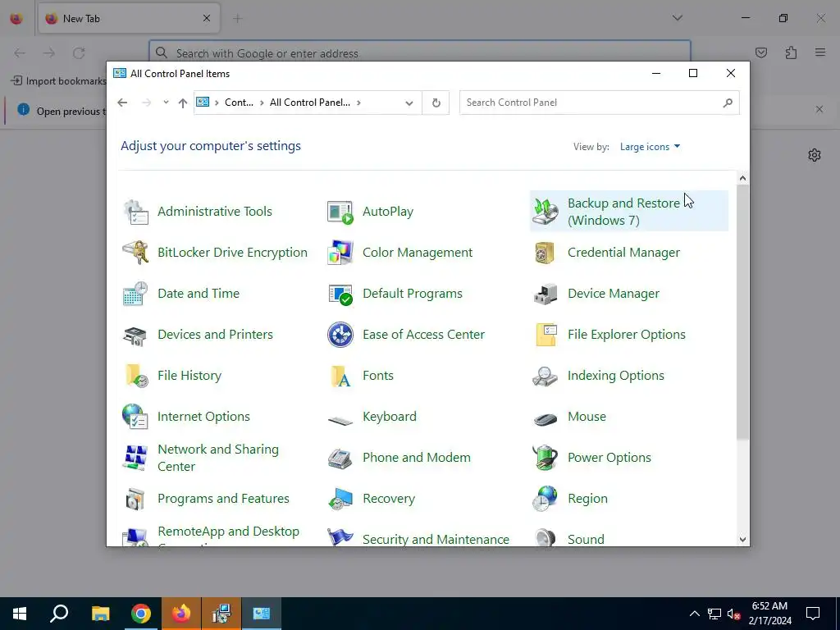This screenshot has height=630, width=840.
Task: Open the Sound speaker icon
Action: click(x=546, y=538)
